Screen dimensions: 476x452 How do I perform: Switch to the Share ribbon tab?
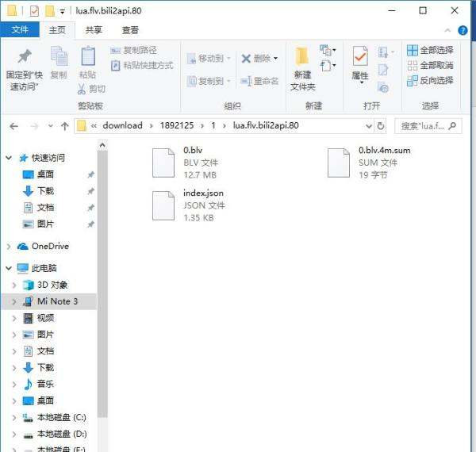94,30
